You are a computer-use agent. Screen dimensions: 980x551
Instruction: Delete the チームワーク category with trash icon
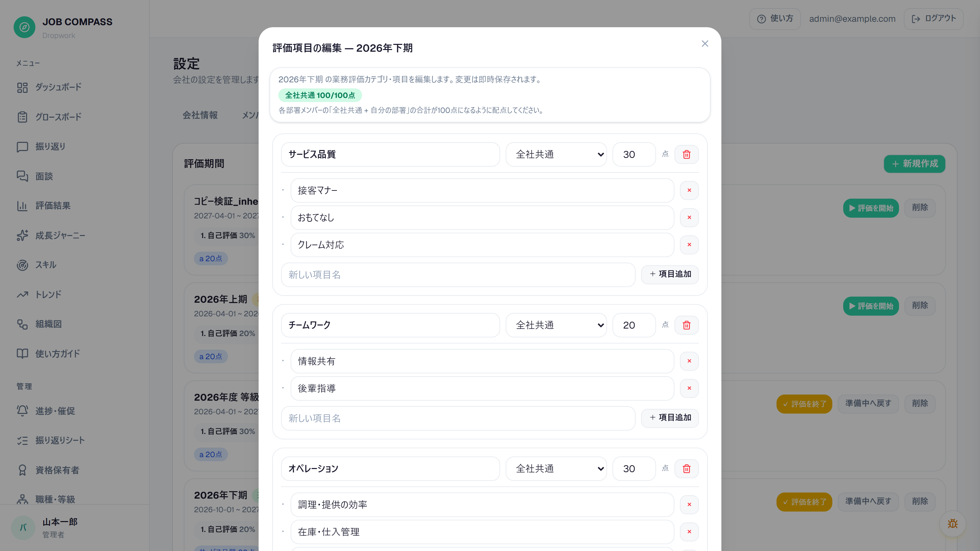[x=686, y=325]
